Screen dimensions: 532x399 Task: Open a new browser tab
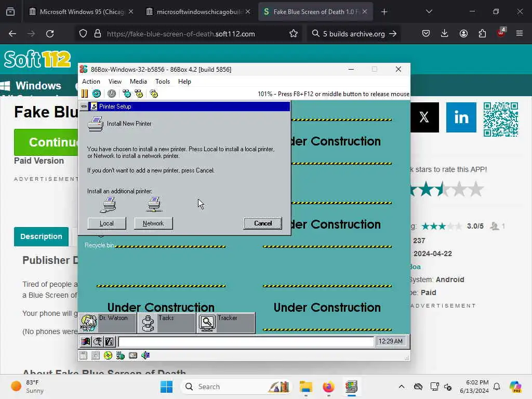(x=384, y=12)
